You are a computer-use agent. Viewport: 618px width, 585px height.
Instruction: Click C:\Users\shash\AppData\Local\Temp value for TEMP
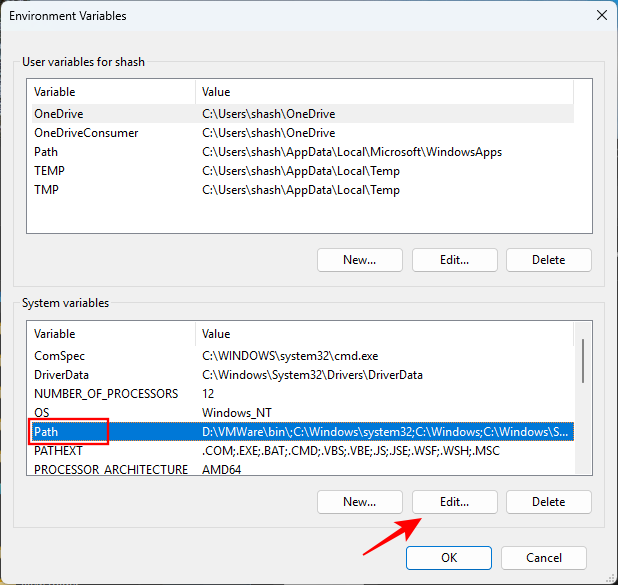point(301,171)
